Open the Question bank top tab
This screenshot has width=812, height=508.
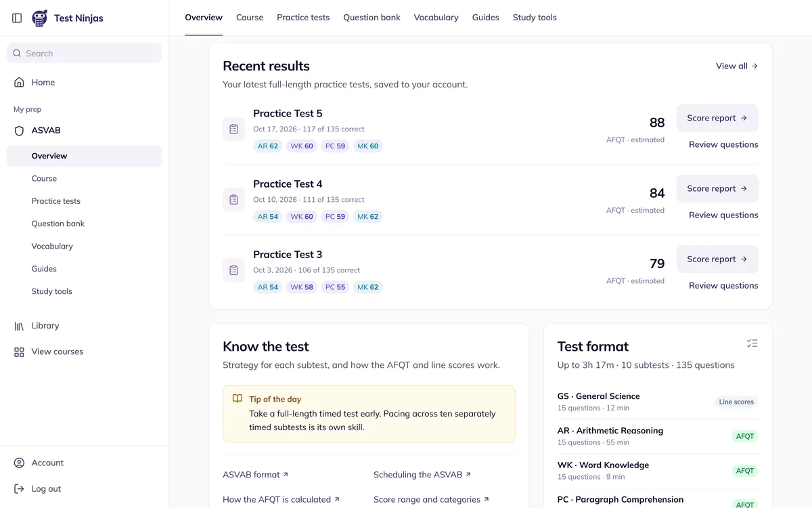click(x=371, y=18)
